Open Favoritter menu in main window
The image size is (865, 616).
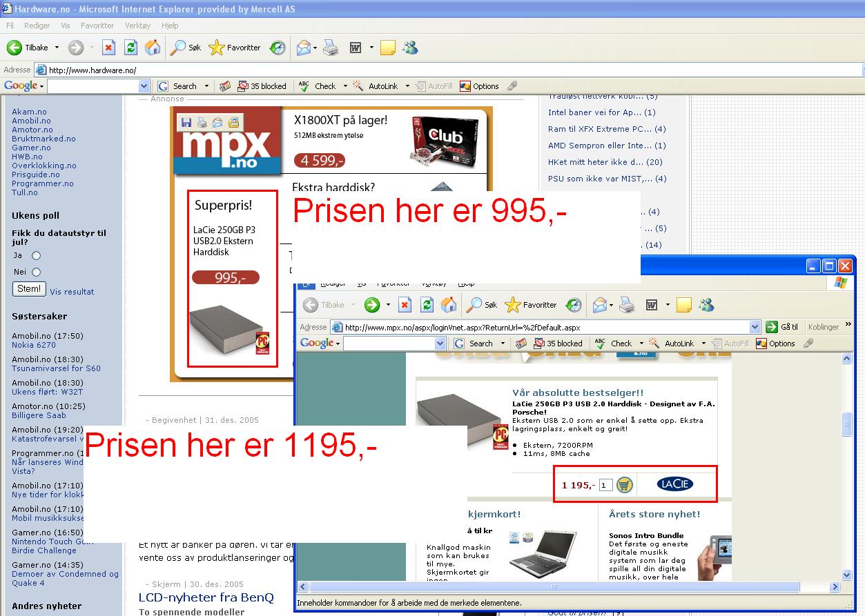pyautogui.click(x=97, y=26)
